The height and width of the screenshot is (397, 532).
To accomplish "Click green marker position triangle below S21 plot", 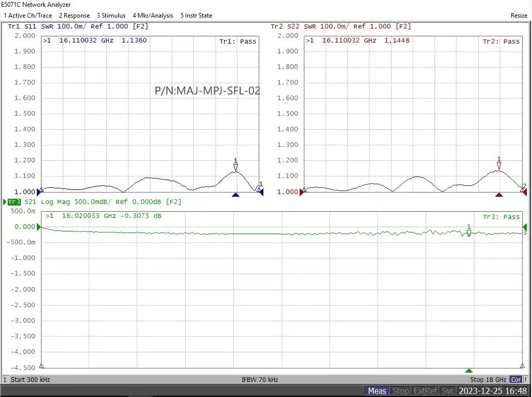I will click(x=469, y=371).
